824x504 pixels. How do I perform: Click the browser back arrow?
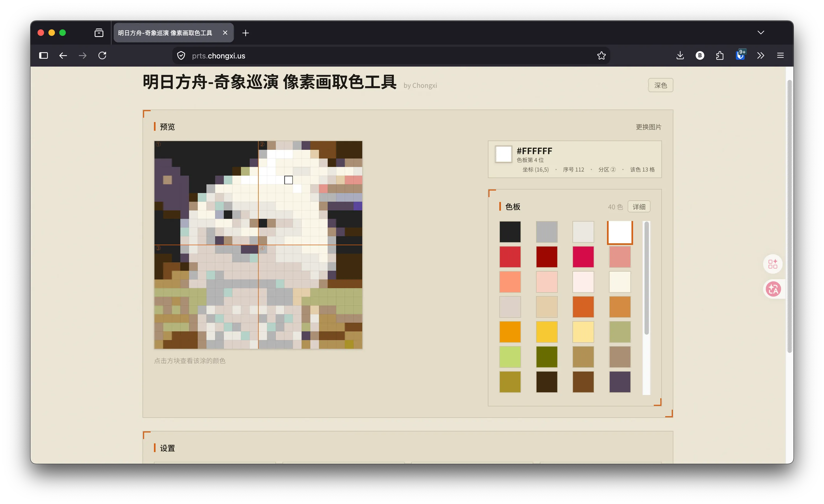(x=63, y=55)
